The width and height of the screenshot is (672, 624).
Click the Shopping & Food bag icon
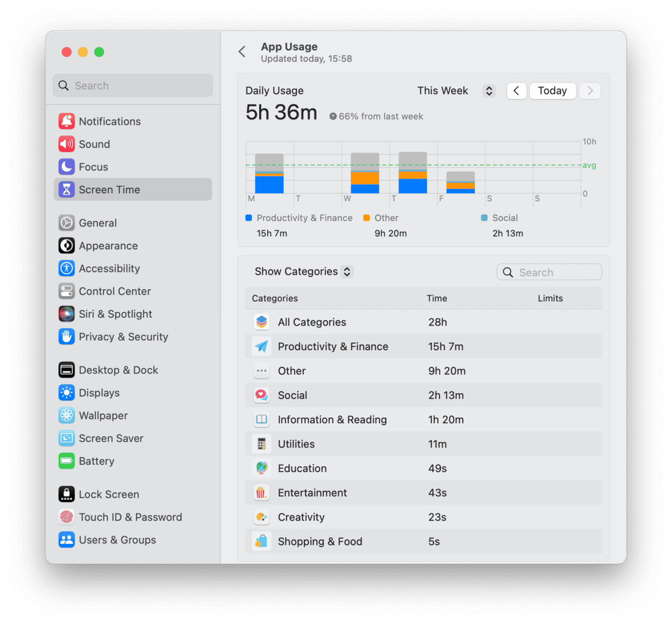[x=261, y=542]
